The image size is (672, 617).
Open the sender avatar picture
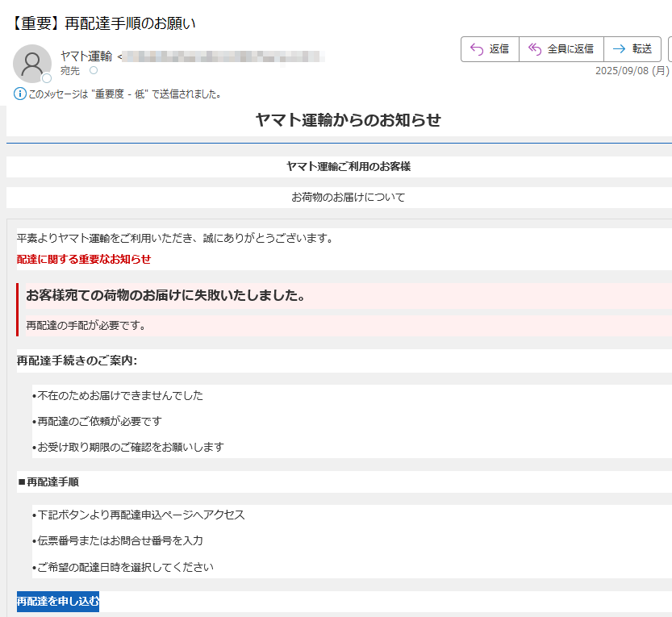pos(32,64)
